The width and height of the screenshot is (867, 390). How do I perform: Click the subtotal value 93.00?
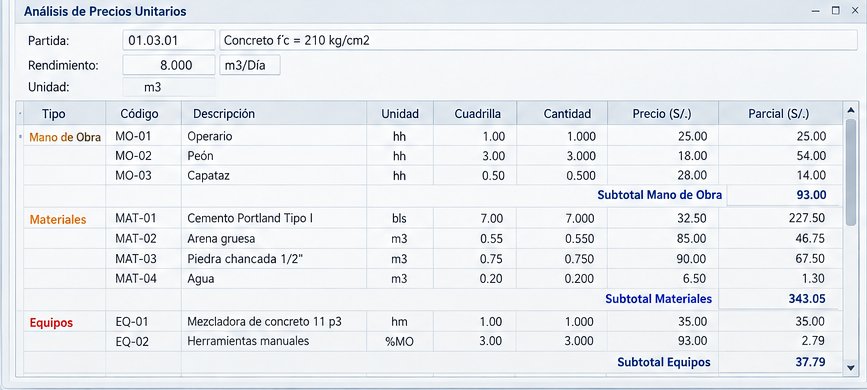click(812, 195)
